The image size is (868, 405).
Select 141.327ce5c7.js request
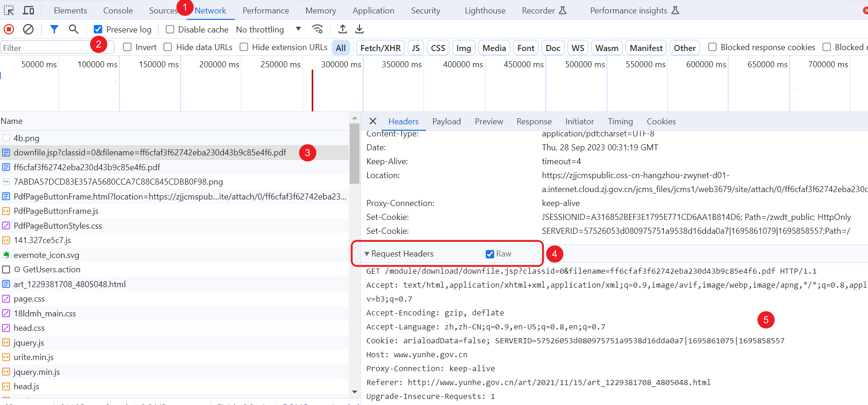coord(174,240)
